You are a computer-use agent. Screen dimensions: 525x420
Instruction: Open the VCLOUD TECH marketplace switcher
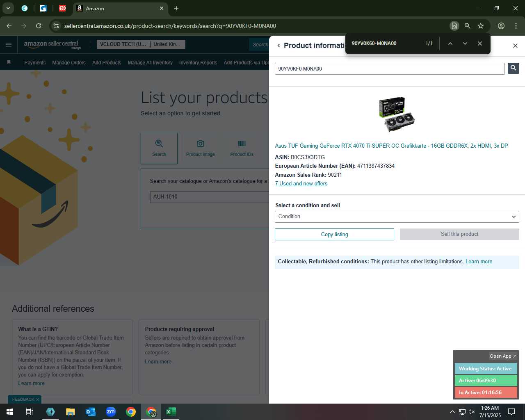[x=141, y=44]
